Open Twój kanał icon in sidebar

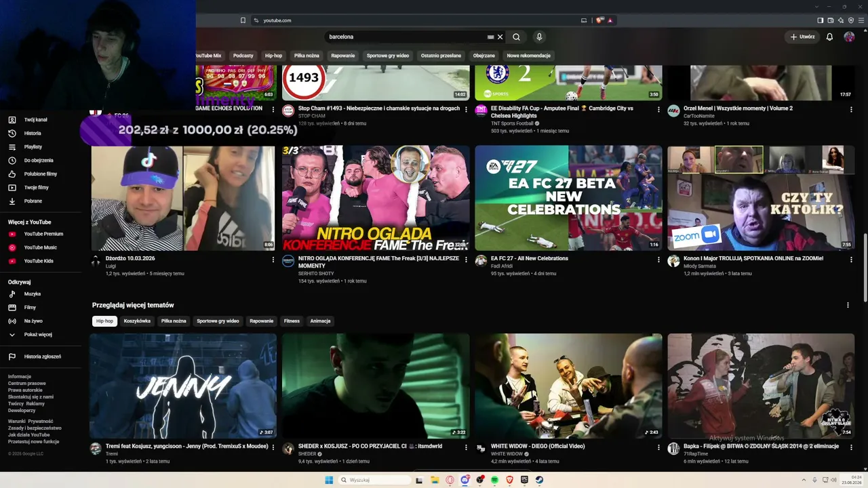pos(12,120)
